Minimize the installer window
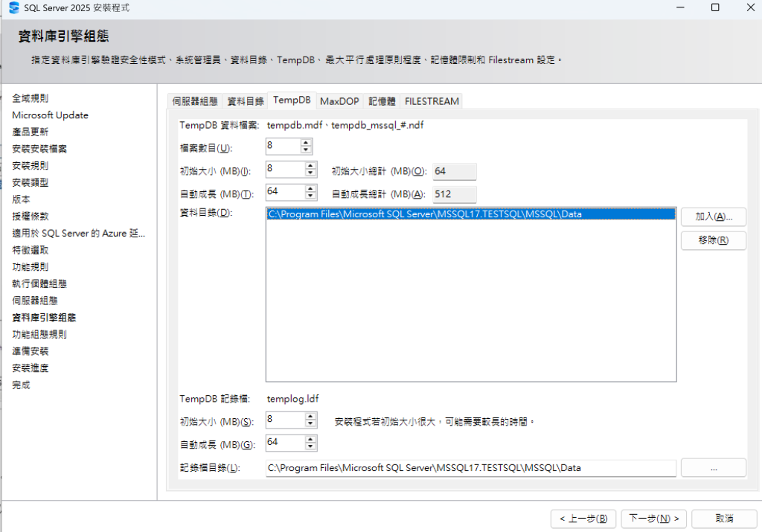The height and width of the screenshot is (532, 762). coord(680,7)
